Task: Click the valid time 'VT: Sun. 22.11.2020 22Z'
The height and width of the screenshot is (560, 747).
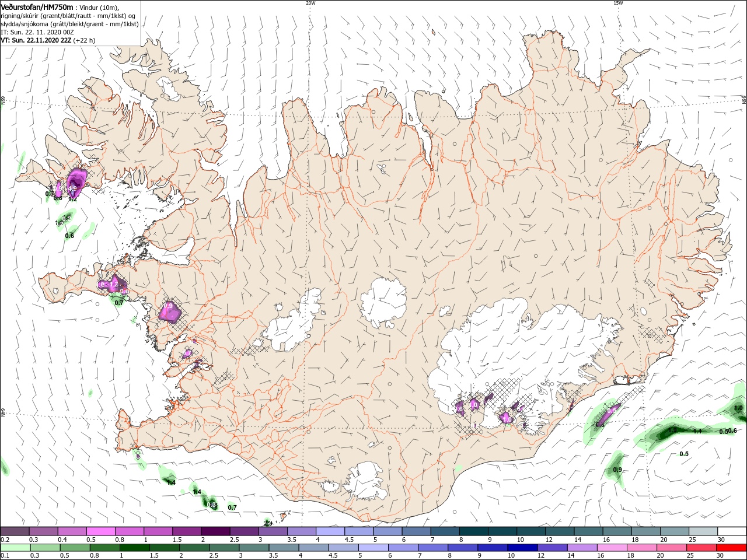Action: (36, 40)
